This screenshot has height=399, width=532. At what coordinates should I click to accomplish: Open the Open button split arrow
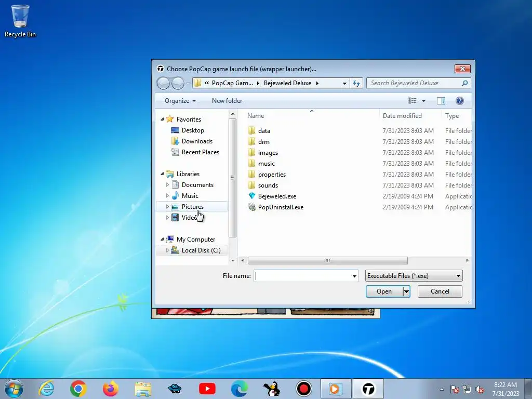[406, 291]
